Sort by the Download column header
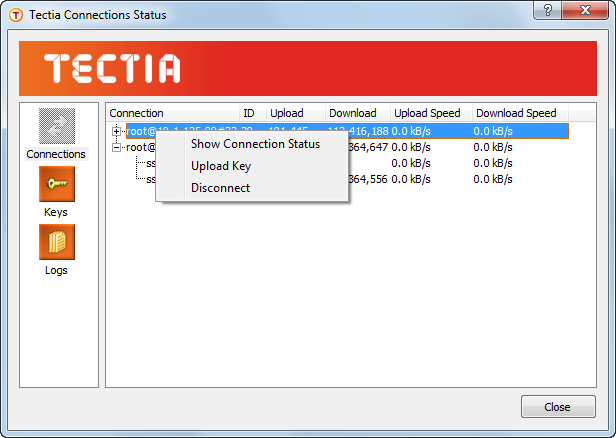 coord(358,113)
